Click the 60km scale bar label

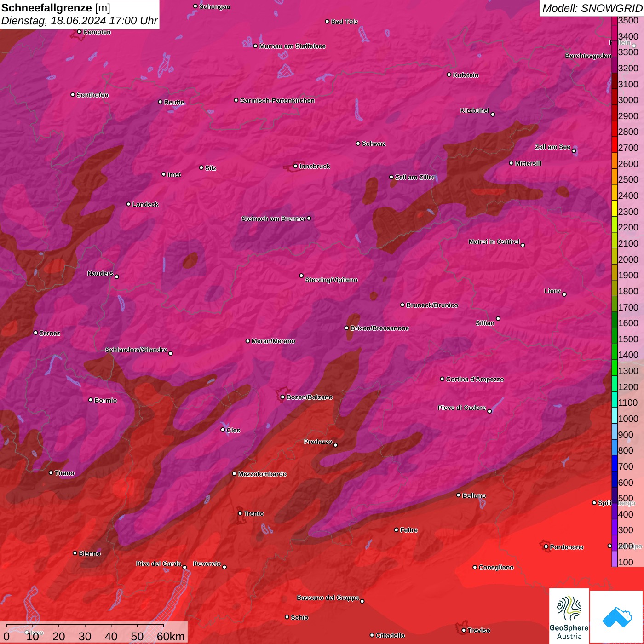(x=171, y=636)
